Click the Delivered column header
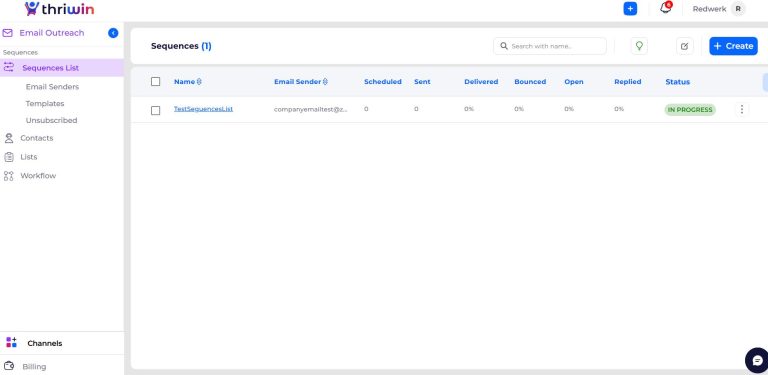The image size is (768, 375). [x=481, y=82]
